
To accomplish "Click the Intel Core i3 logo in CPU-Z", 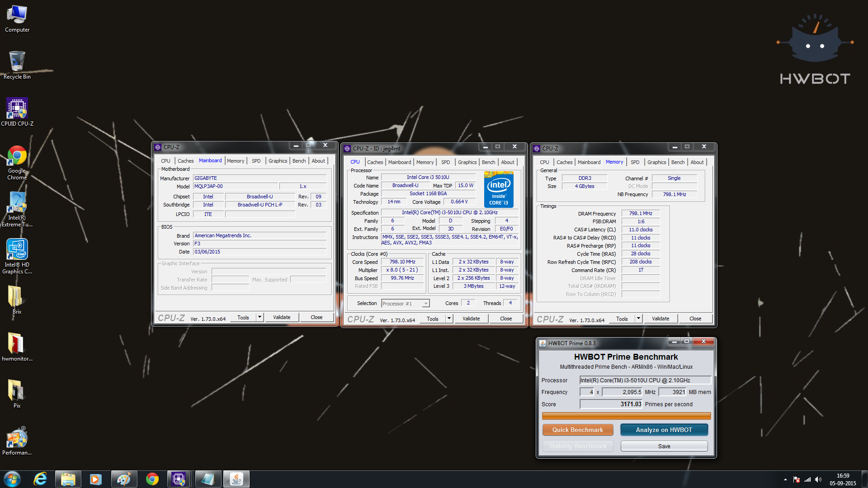I will tap(499, 189).
